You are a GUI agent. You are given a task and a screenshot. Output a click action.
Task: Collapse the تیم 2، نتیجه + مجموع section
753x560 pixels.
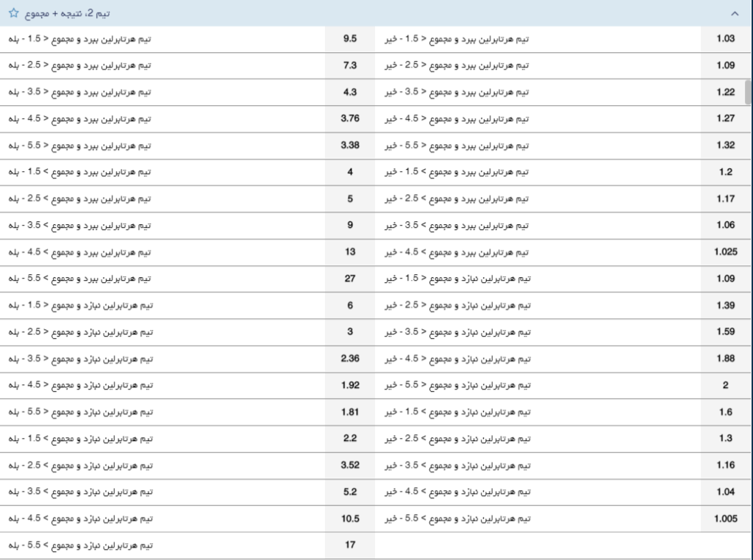click(x=734, y=13)
